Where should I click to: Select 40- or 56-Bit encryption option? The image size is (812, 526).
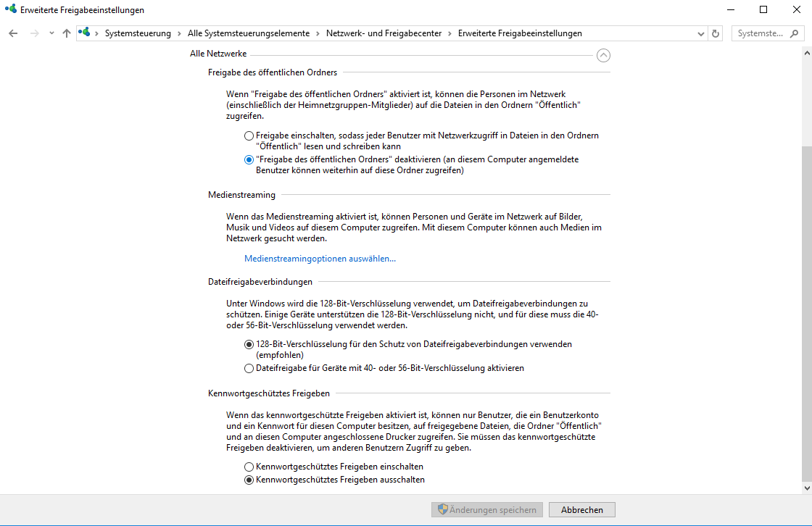pos(249,368)
